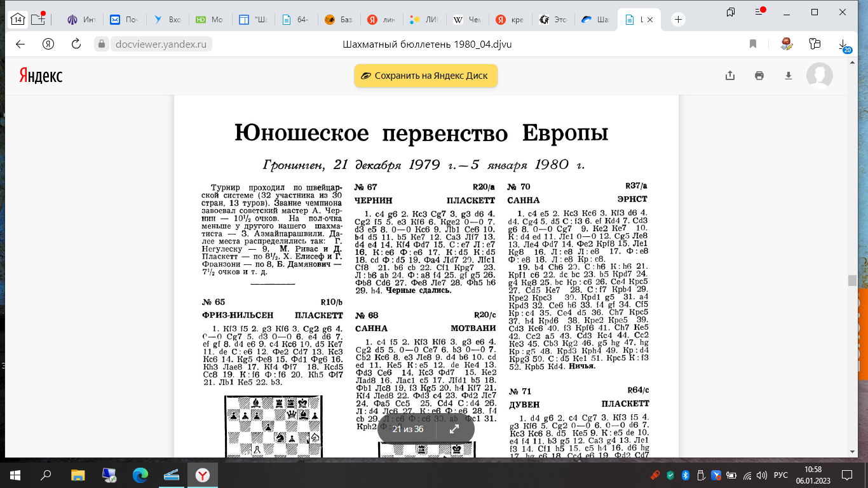Click the Яндекс logo

tap(41, 75)
